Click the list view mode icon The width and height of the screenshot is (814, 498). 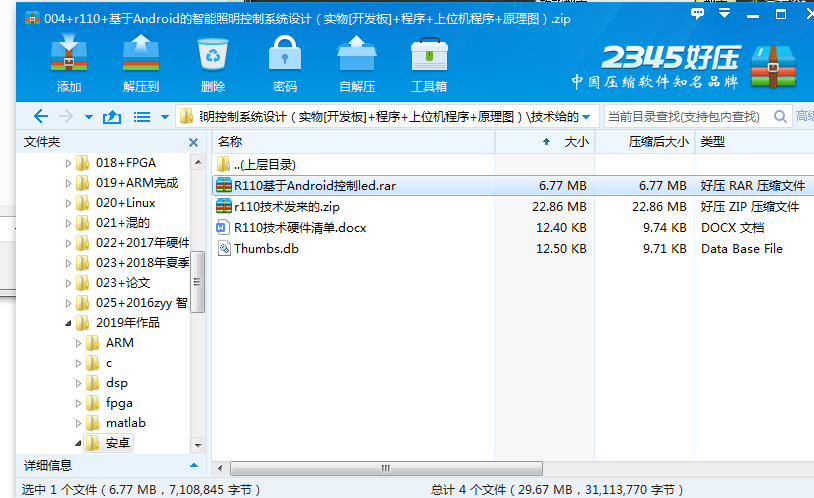[x=142, y=117]
